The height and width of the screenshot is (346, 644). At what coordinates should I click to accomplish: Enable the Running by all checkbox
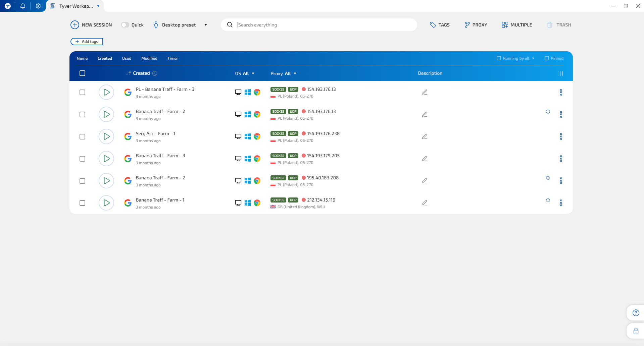(499, 58)
